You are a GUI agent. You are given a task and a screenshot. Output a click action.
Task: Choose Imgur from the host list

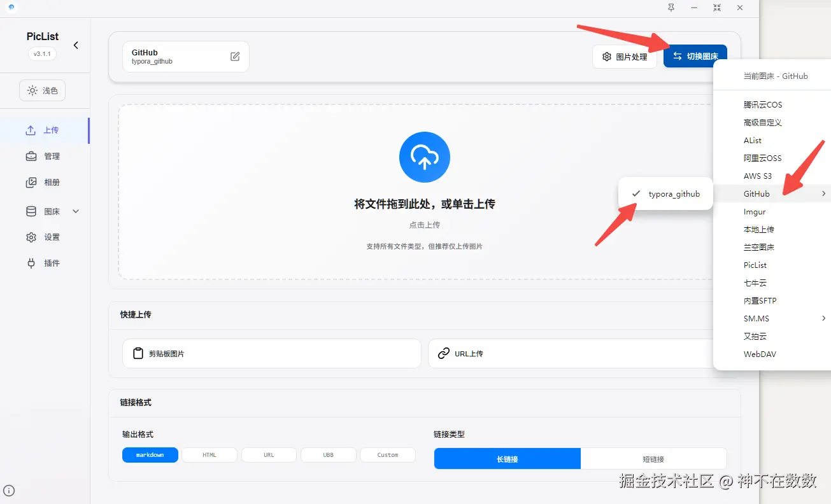[772, 212]
